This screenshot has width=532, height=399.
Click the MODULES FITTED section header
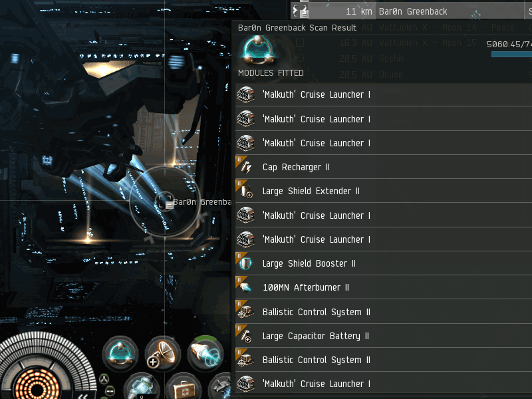pos(271,73)
